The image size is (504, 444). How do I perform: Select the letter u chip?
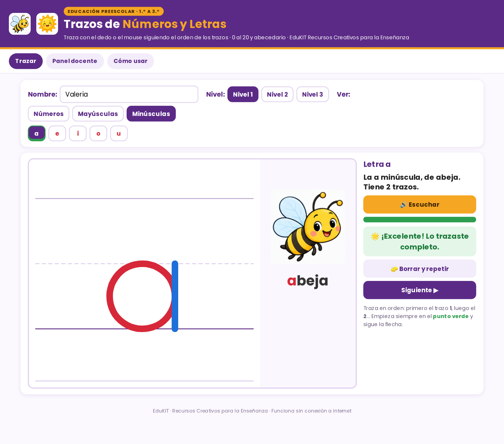click(x=119, y=133)
